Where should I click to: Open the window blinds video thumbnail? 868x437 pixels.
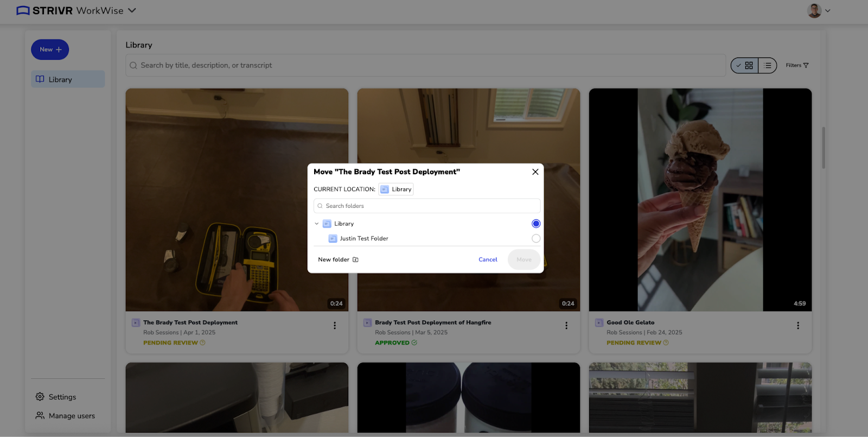click(700, 397)
